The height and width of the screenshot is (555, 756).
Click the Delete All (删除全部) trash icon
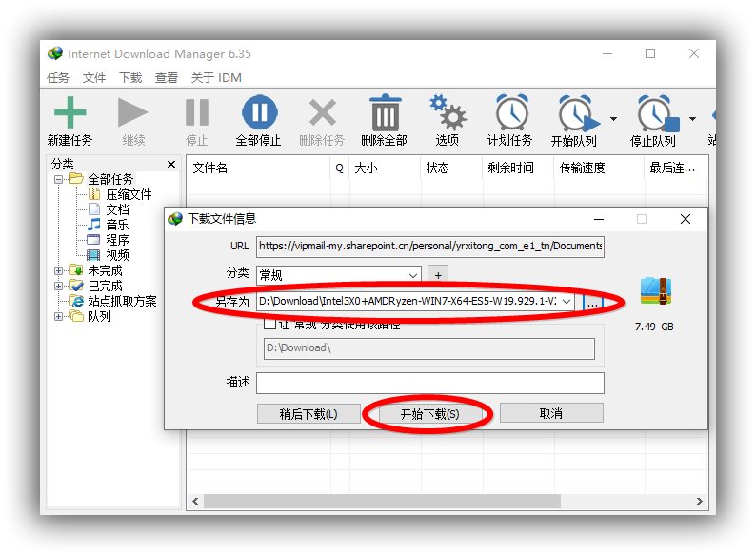coord(385,112)
